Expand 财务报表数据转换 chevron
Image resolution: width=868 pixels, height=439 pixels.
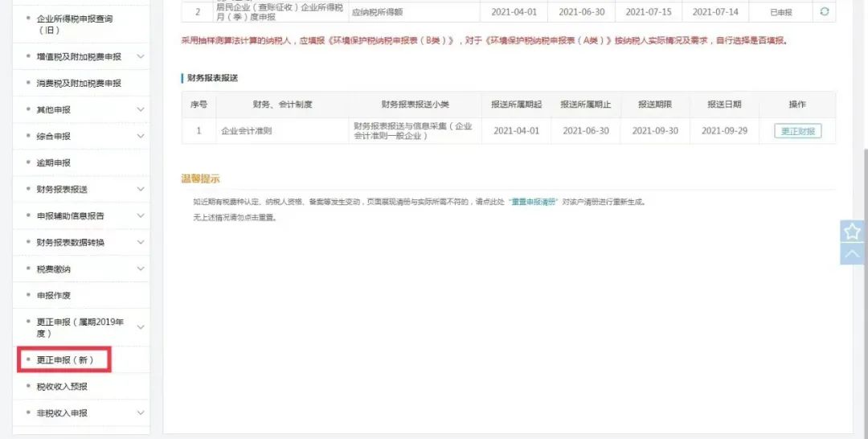click(x=141, y=243)
